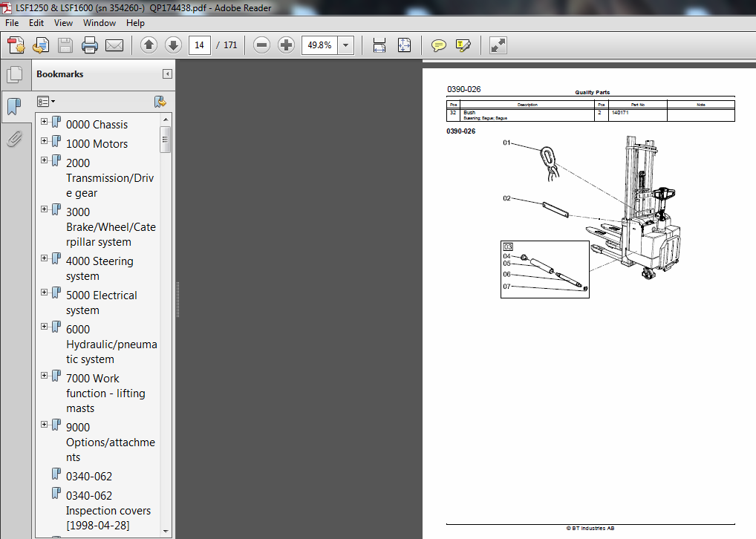Click the boxed 03 callout in the diagram

pos(508,246)
